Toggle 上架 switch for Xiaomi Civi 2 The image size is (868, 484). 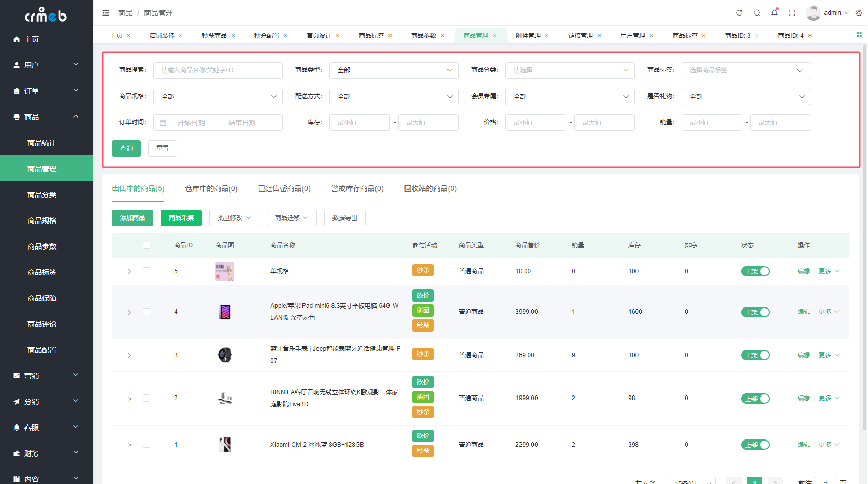(755, 445)
